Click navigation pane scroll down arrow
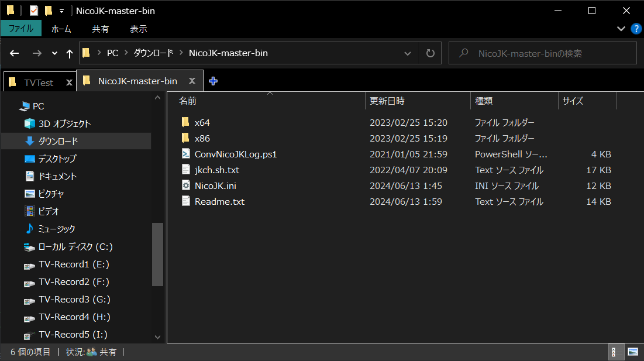Viewport: 644px width, 361px height. (x=157, y=337)
